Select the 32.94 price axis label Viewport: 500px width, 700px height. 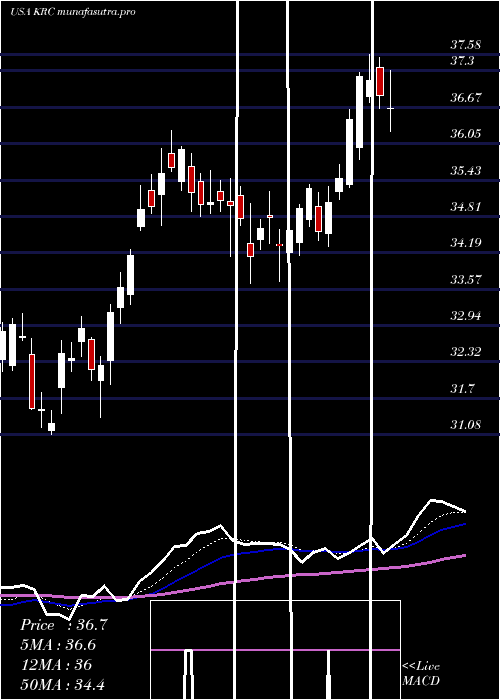click(x=466, y=316)
